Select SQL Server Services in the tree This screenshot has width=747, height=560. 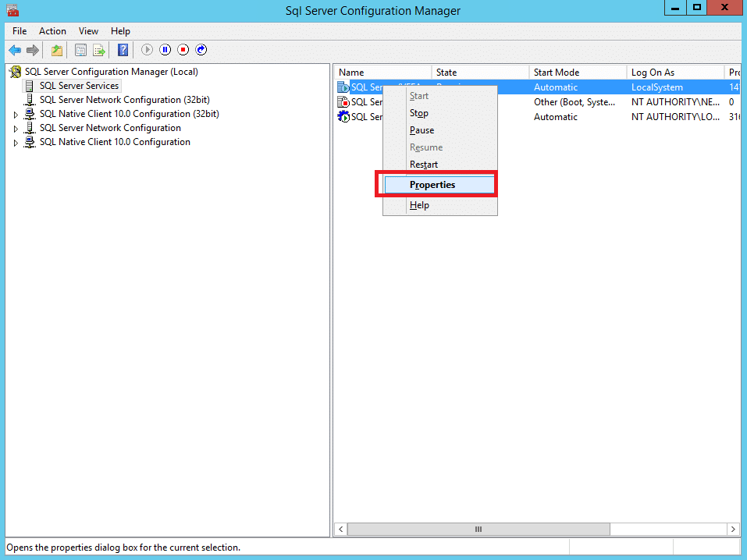[x=79, y=86]
